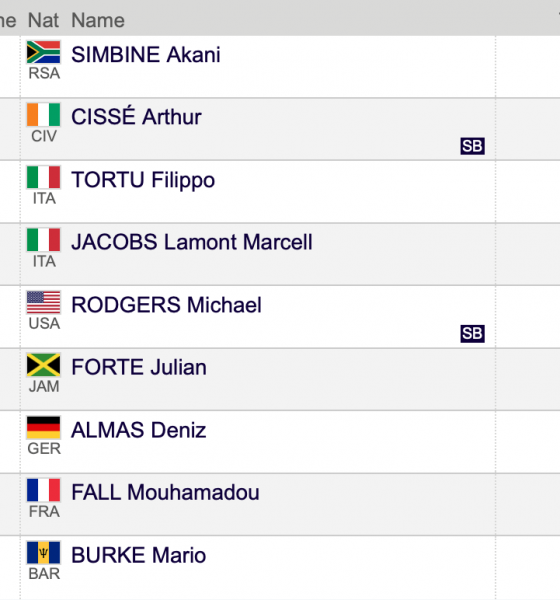
Task: Open athlete CISSÉ Arthur
Action: click(136, 116)
